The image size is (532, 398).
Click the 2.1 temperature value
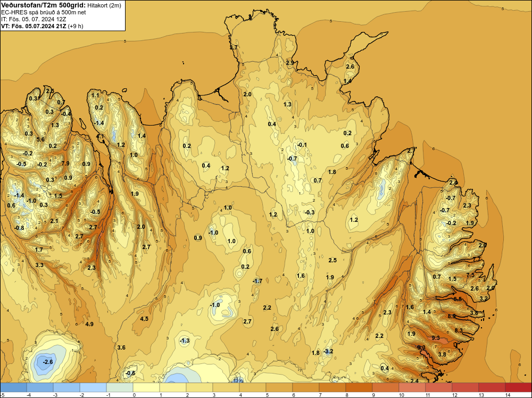[54, 221]
